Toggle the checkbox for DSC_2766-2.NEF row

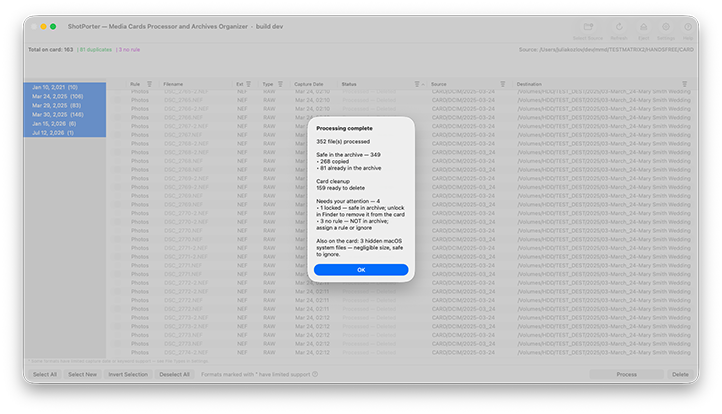coord(118,109)
